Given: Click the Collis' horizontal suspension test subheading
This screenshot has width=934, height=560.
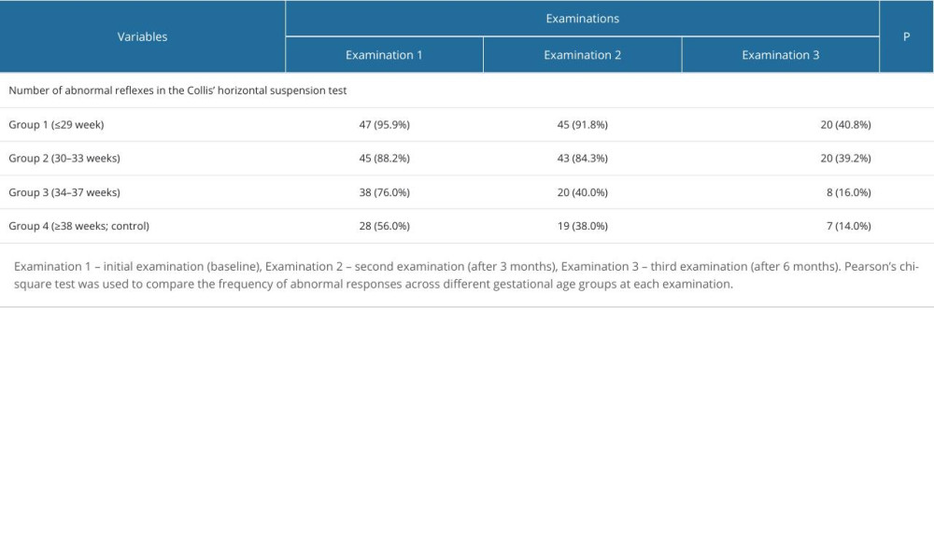Looking at the screenshot, I should [178, 91].
